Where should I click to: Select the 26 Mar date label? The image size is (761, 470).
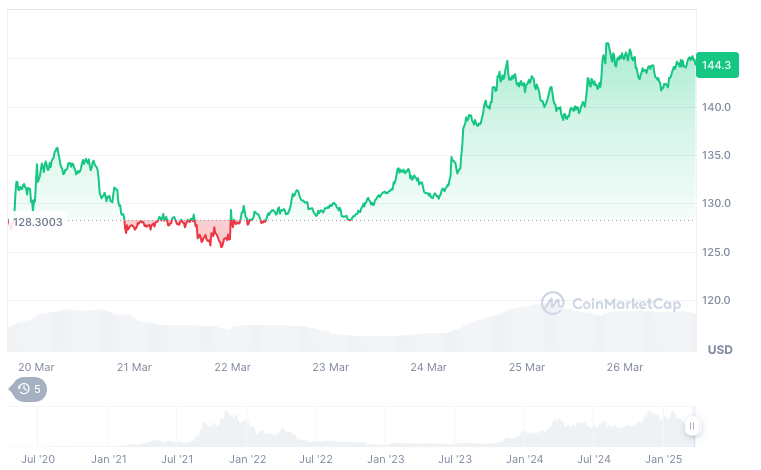pos(625,367)
